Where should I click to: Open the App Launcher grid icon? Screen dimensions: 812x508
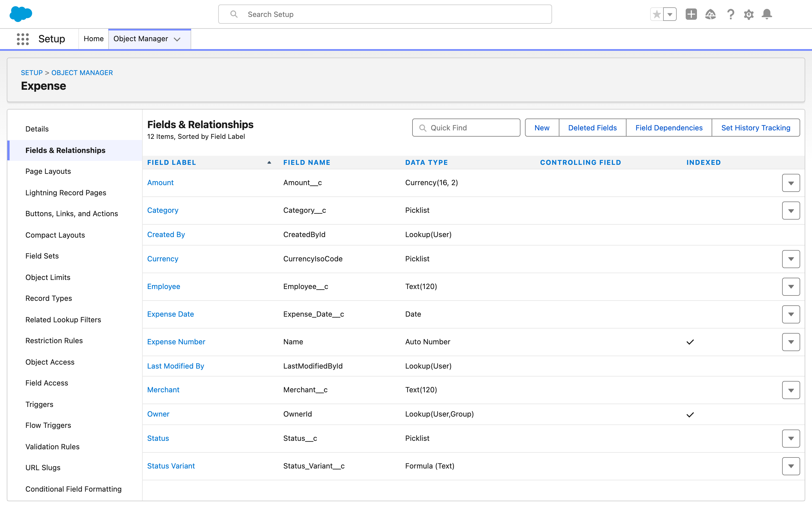23,39
